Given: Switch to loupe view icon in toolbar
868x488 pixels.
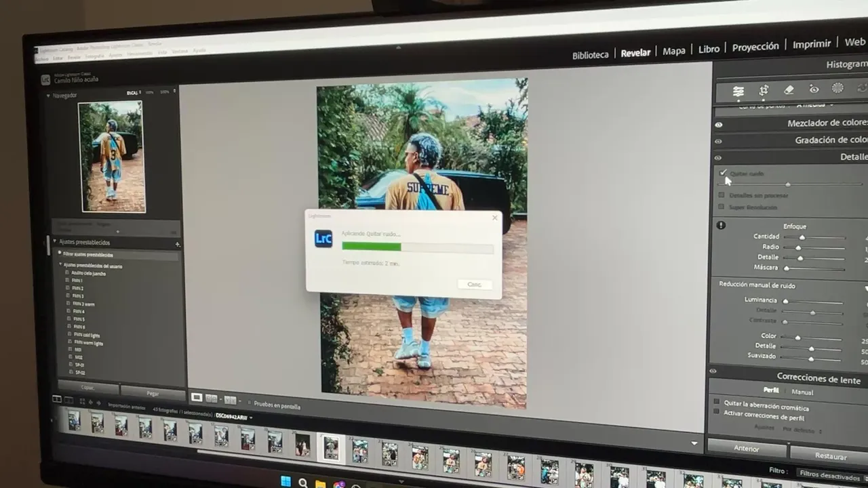Looking at the screenshot, I should (x=197, y=397).
